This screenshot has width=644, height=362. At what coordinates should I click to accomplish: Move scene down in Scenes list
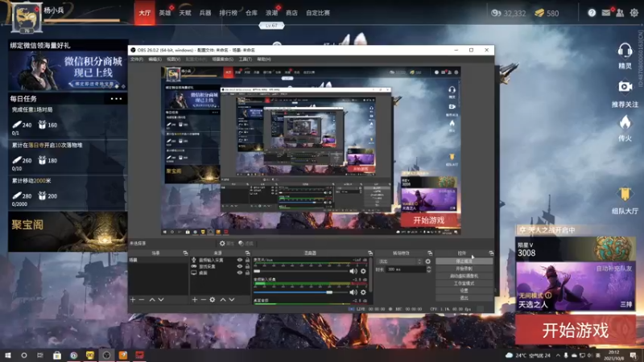[x=161, y=300]
